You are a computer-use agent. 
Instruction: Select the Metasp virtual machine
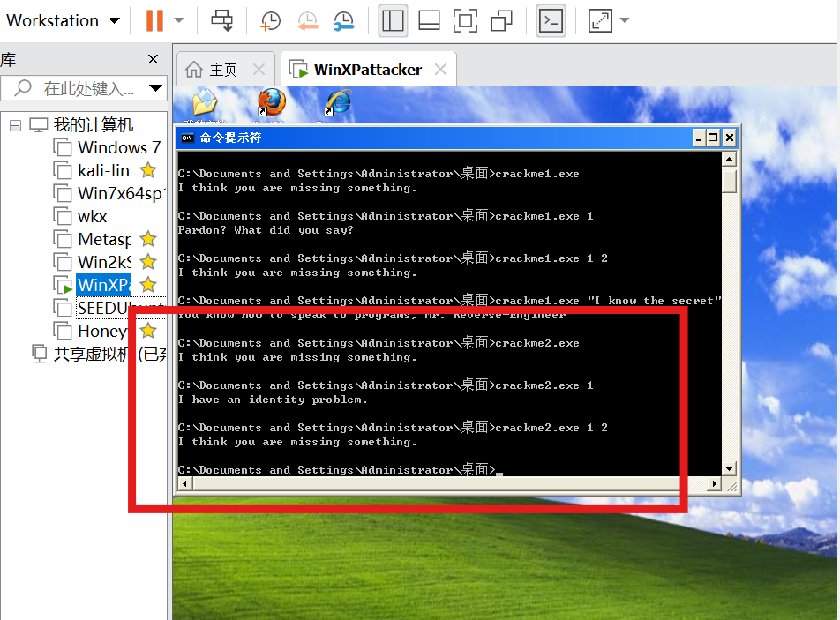click(104, 239)
